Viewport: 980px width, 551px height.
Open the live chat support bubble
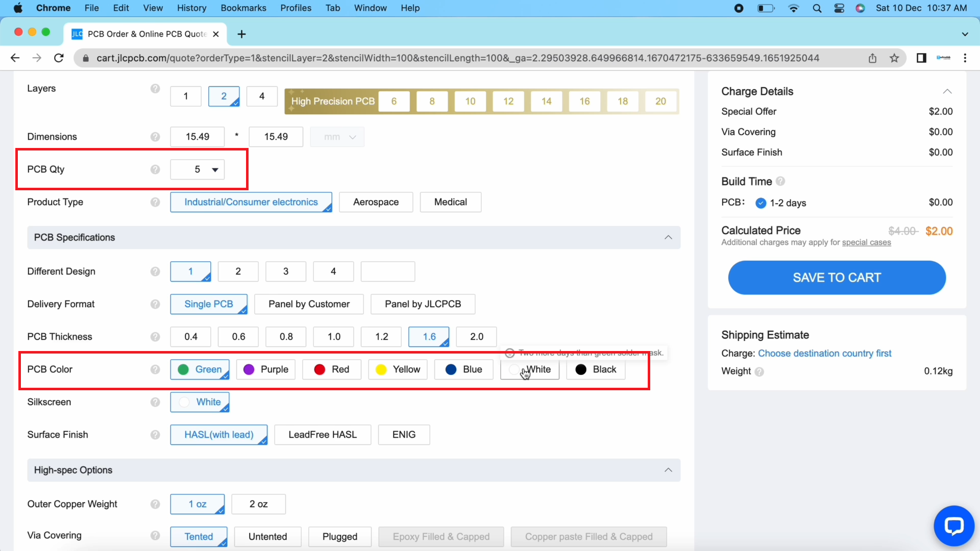953,525
